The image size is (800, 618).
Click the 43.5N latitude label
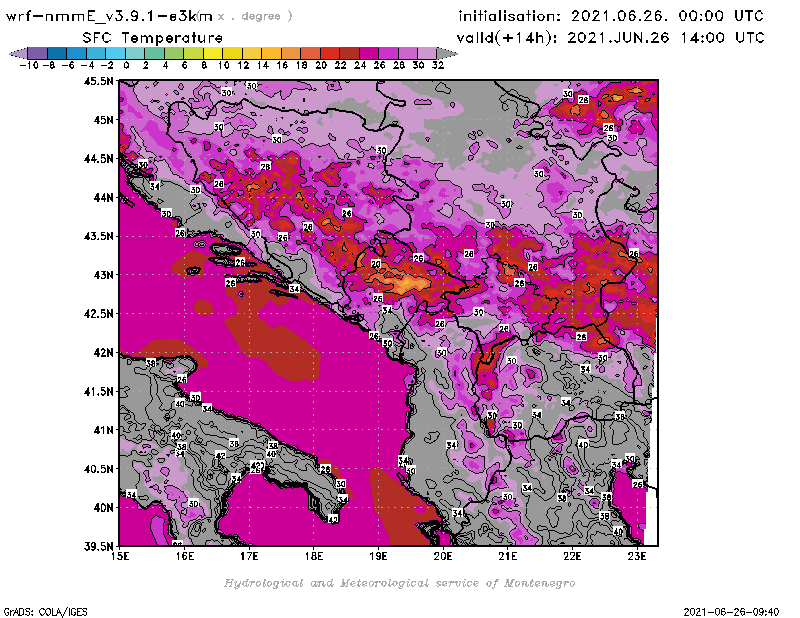coord(98,236)
